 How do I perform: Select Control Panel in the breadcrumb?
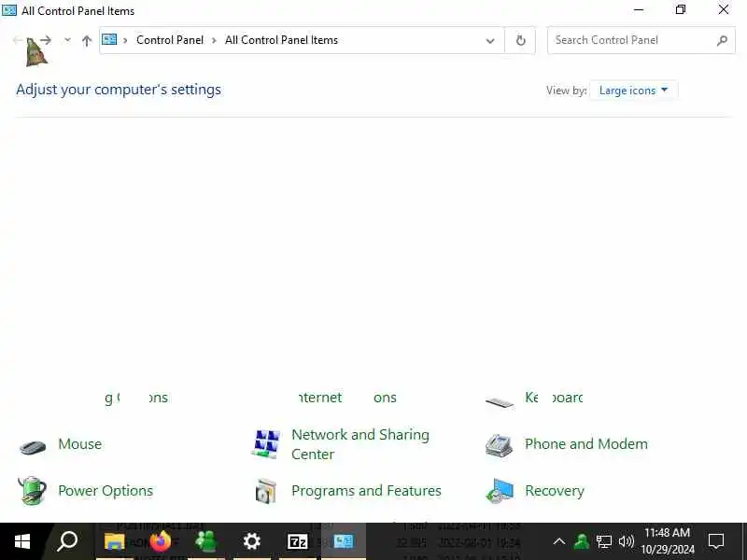pos(170,40)
